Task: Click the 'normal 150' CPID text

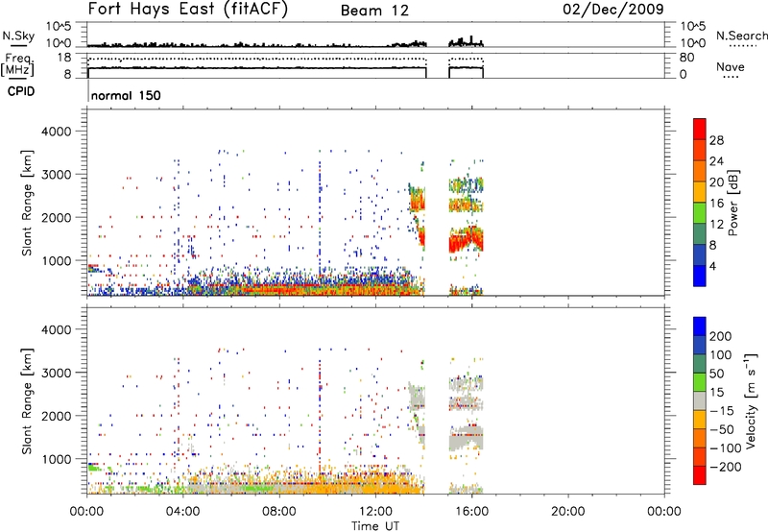Action: [x=126, y=95]
